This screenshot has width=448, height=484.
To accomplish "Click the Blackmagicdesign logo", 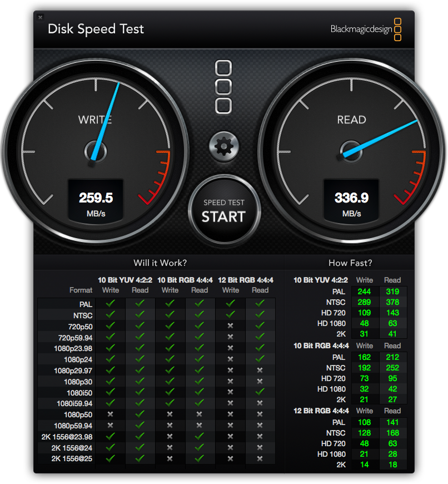I will coord(366,29).
